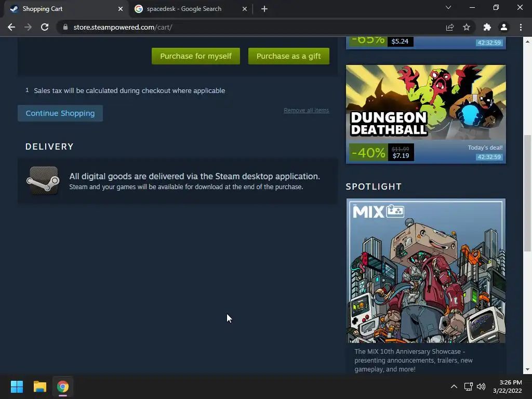Close the Shopping Cart tab
The image size is (532, 399).
pos(121,9)
